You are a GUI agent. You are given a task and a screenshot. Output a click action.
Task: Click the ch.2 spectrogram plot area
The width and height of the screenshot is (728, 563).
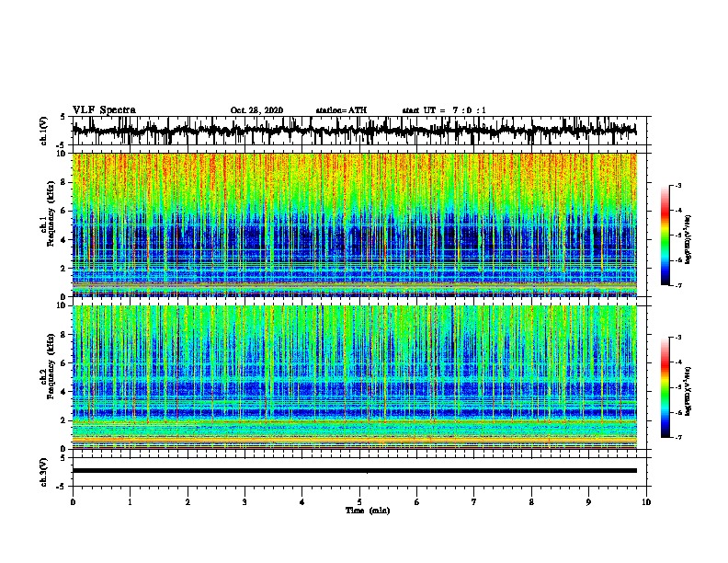click(x=354, y=377)
